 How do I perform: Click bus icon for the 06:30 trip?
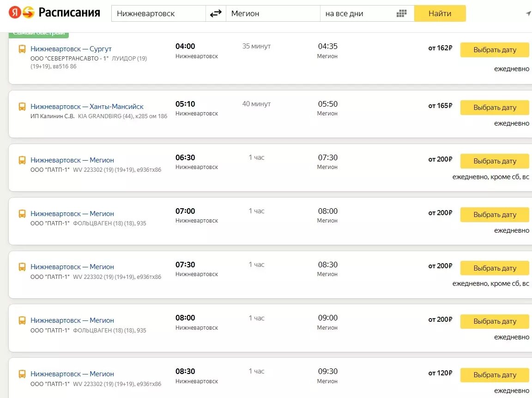coord(22,160)
